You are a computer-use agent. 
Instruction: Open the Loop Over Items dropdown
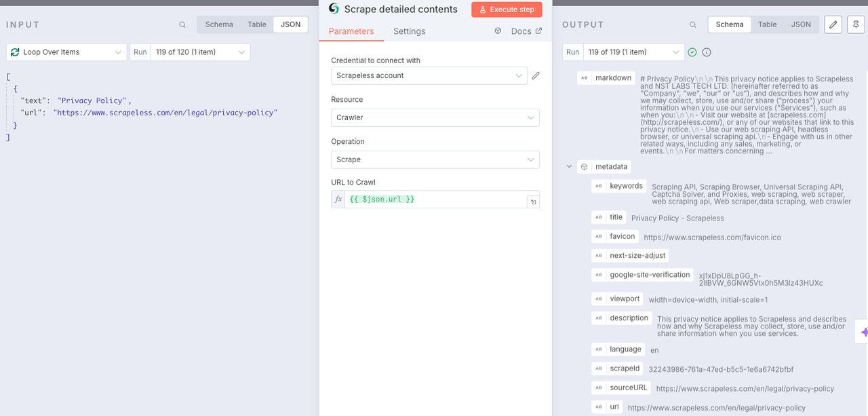coord(66,52)
